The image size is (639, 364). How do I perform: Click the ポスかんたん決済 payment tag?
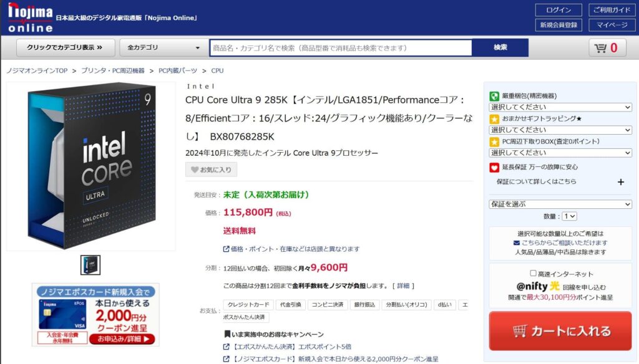click(246, 317)
